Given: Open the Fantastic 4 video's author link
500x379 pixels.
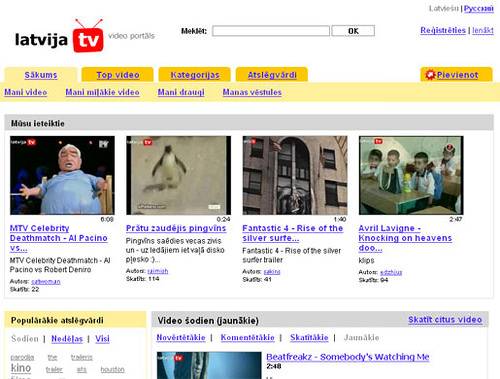Looking at the screenshot, I should (x=272, y=272).
